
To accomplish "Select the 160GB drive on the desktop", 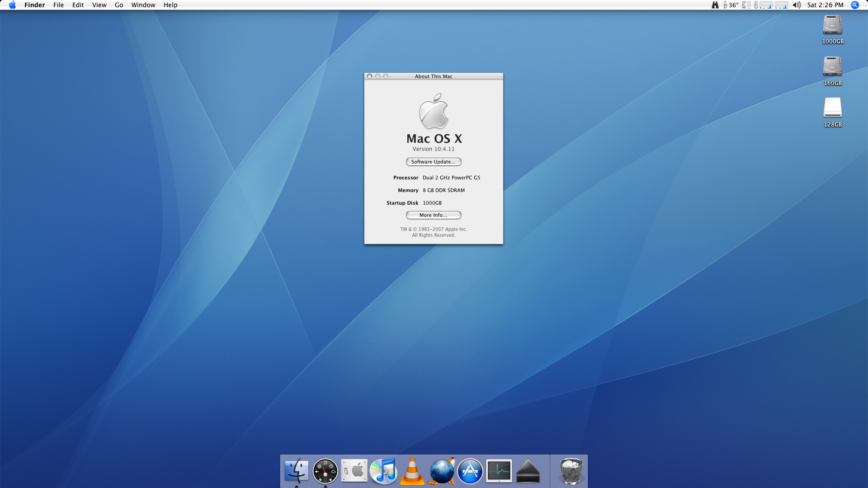I will click(x=833, y=71).
